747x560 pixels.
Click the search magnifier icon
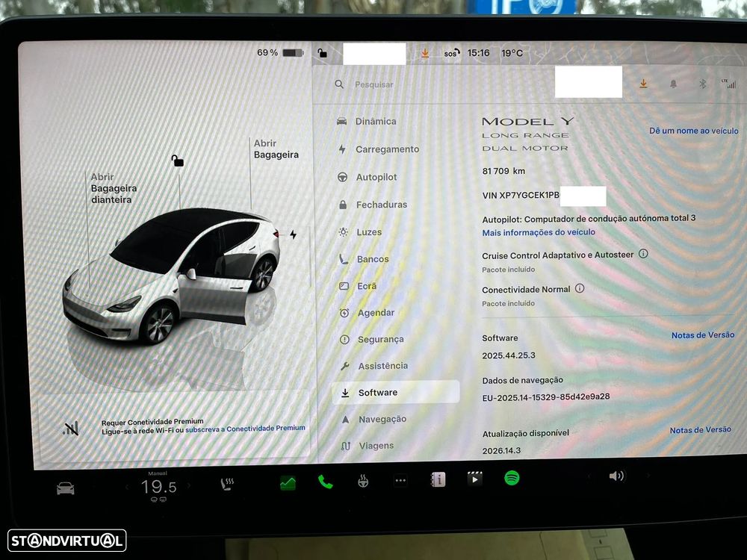339,84
